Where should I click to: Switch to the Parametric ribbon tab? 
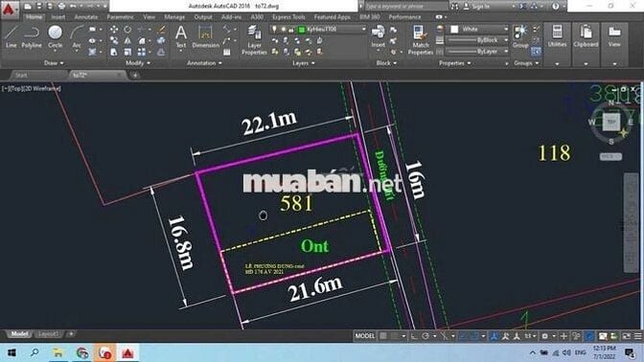point(120,17)
